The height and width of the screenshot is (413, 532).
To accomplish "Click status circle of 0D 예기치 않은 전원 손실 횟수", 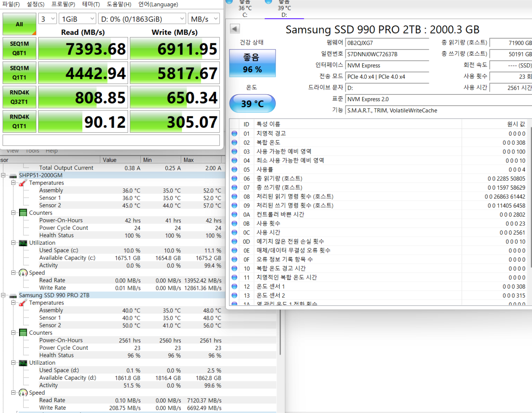I will tap(234, 241).
